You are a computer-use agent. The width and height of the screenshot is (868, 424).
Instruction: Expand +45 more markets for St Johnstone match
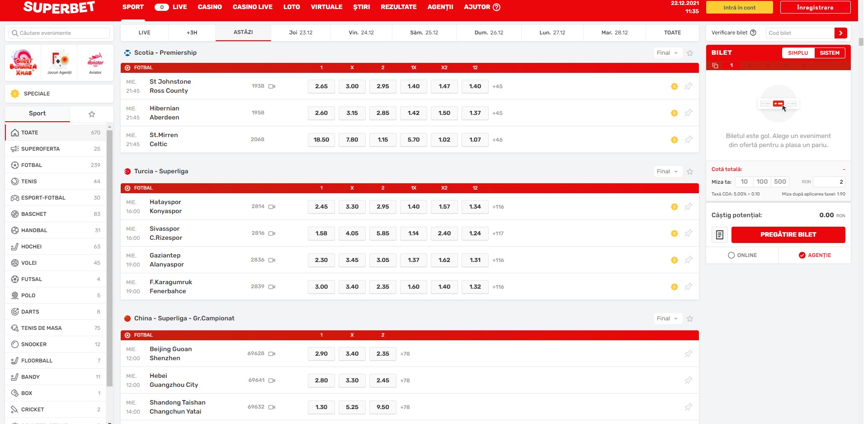[497, 86]
